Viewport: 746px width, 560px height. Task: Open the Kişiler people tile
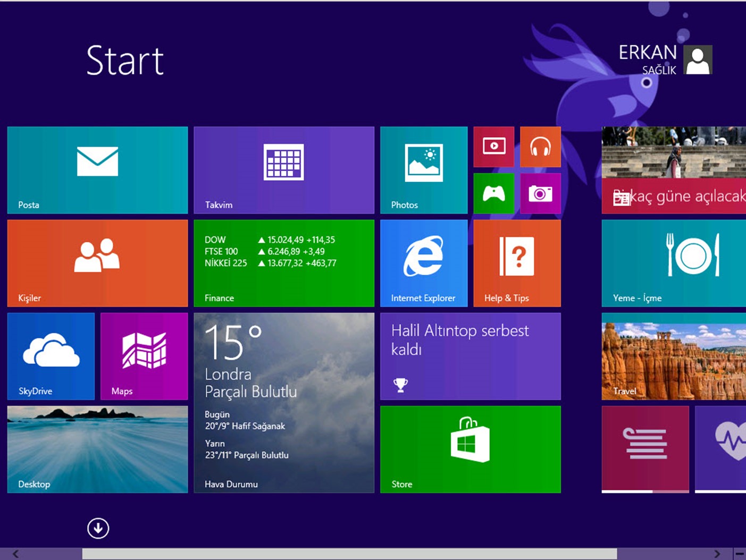[x=97, y=263]
